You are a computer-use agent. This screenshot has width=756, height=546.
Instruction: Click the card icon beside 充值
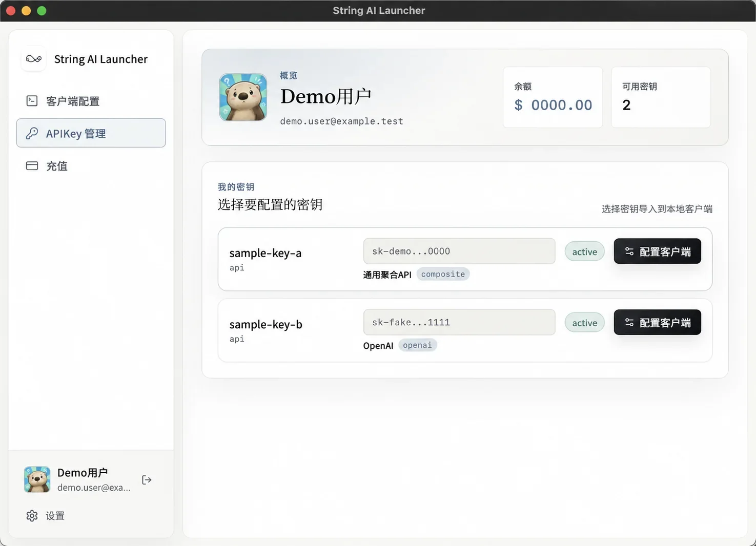pos(32,165)
